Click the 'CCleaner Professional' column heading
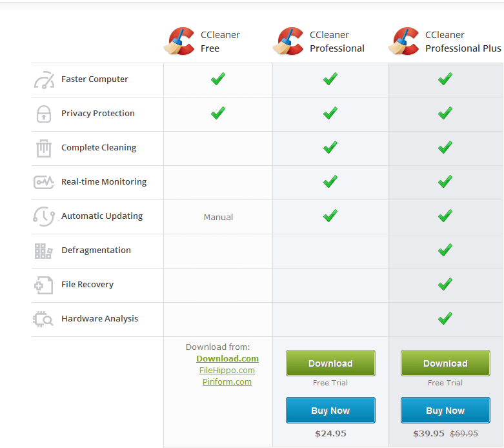The image size is (504, 448). coord(337,41)
